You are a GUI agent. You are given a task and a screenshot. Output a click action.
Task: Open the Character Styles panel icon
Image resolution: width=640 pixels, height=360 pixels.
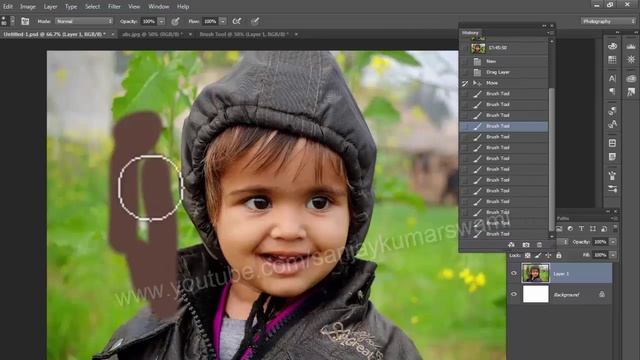point(612,124)
